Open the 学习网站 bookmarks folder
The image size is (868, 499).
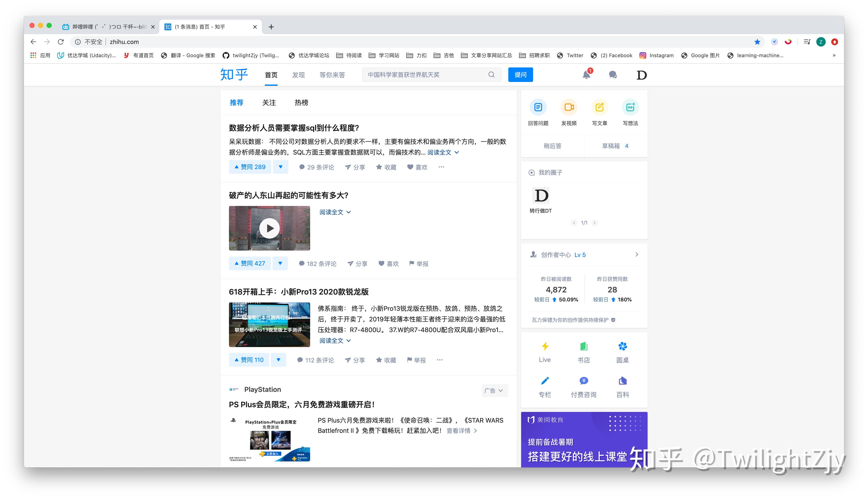click(384, 55)
